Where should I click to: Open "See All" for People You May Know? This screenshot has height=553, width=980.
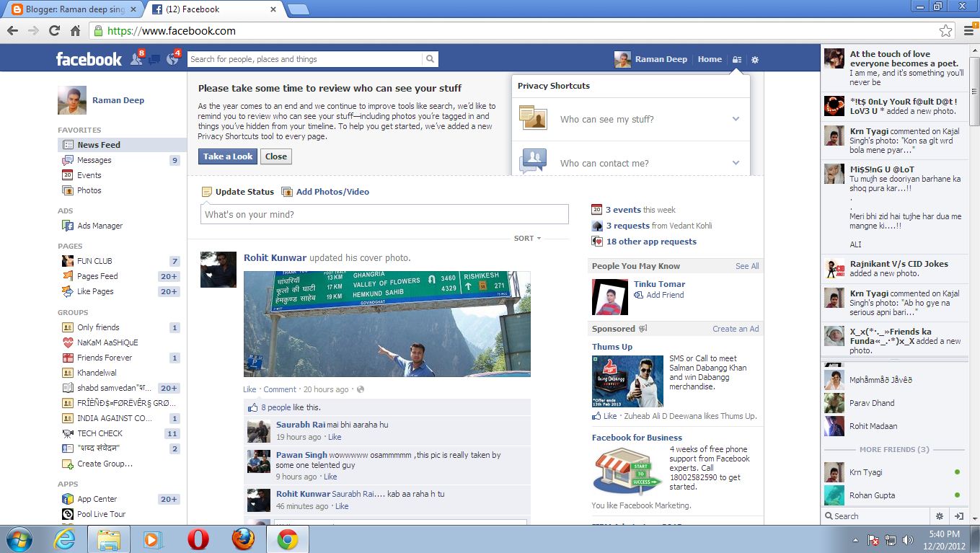click(746, 266)
